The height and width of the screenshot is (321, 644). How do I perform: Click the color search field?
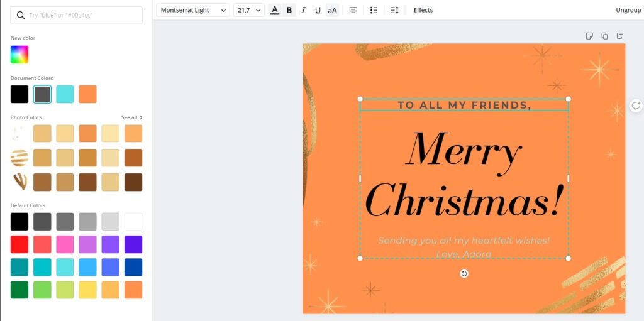point(76,15)
